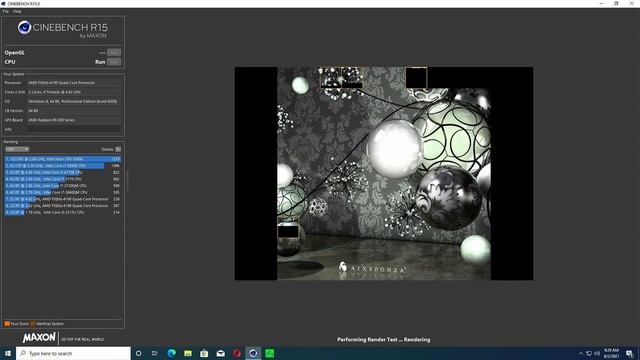Open the File menu
This screenshot has width=640, height=360.
5,11
